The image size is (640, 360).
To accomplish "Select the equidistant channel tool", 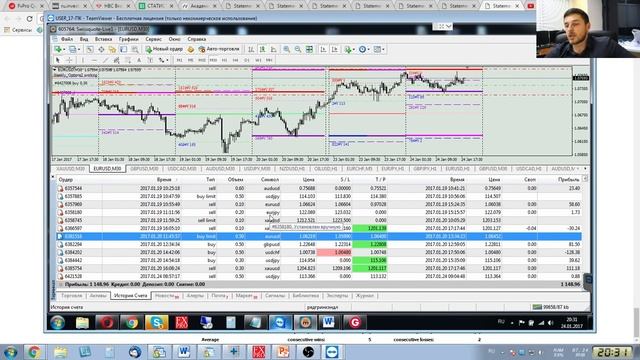I will [116, 60].
